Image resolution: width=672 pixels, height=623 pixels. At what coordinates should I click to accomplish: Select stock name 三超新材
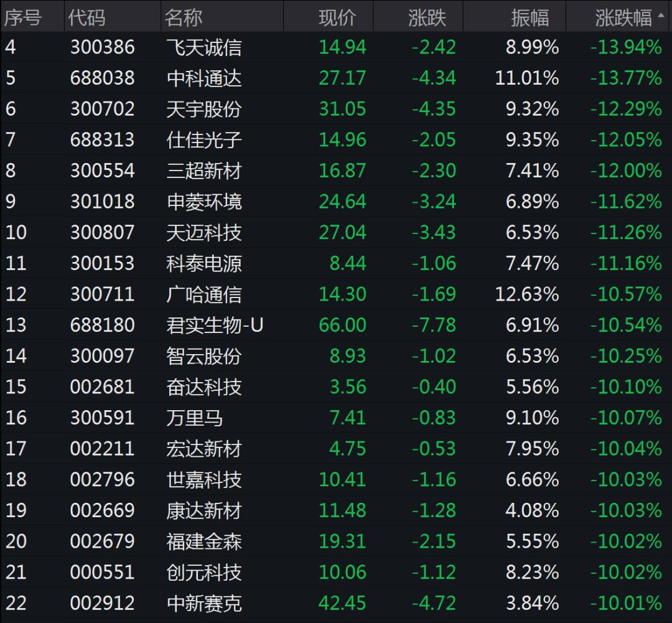coord(204,171)
